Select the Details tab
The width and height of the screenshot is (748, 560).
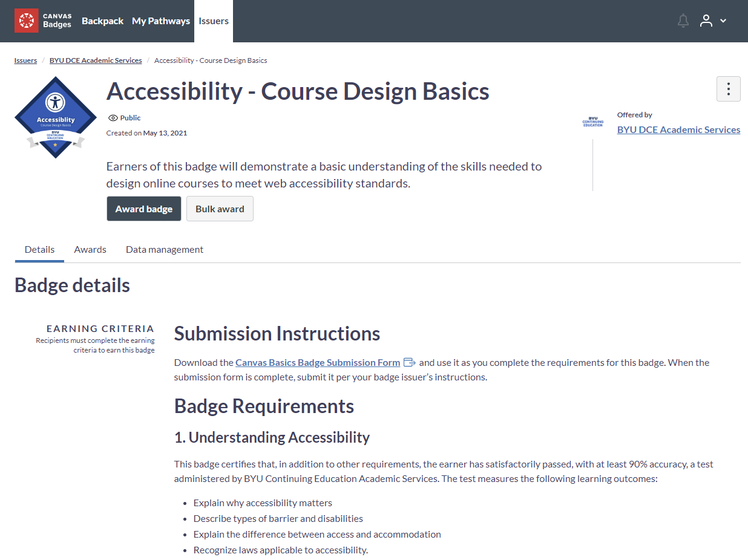(x=39, y=249)
